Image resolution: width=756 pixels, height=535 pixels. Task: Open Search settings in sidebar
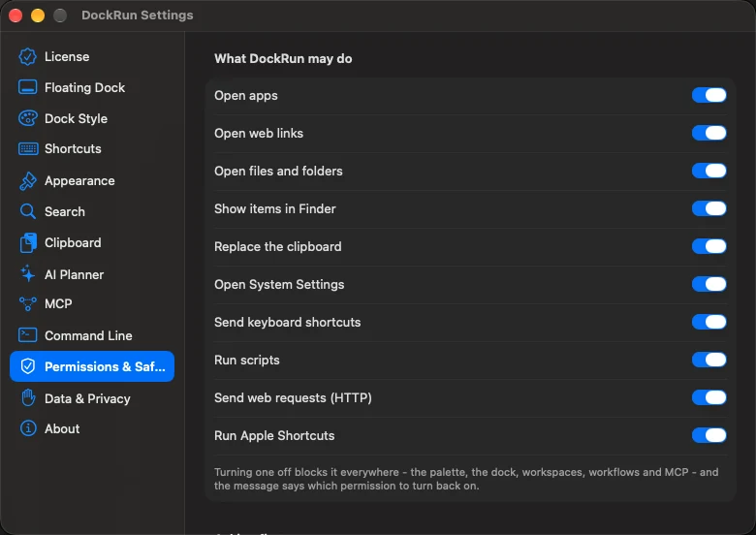click(92, 211)
